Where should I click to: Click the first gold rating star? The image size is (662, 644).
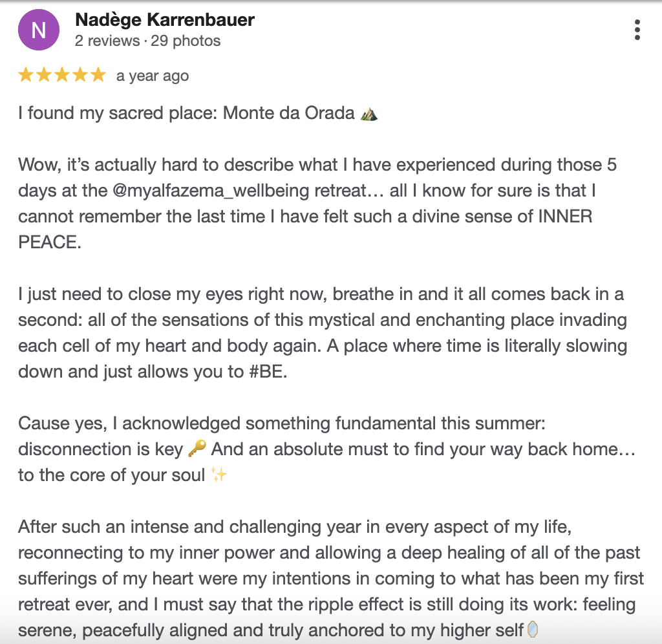pos(26,76)
